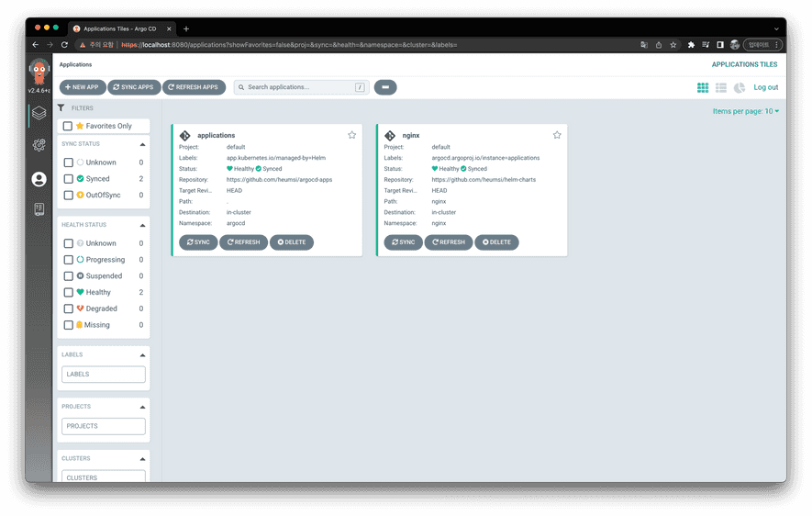Image resolution: width=812 pixels, height=516 pixels.
Task: Open Settings gear in the sidebar
Action: click(x=39, y=145)
